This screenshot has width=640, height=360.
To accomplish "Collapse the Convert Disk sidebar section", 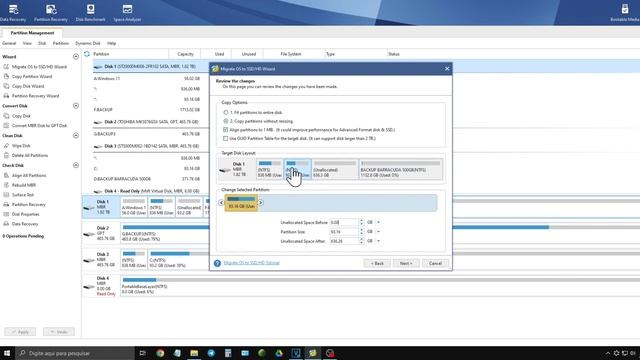I will (76, 106).
